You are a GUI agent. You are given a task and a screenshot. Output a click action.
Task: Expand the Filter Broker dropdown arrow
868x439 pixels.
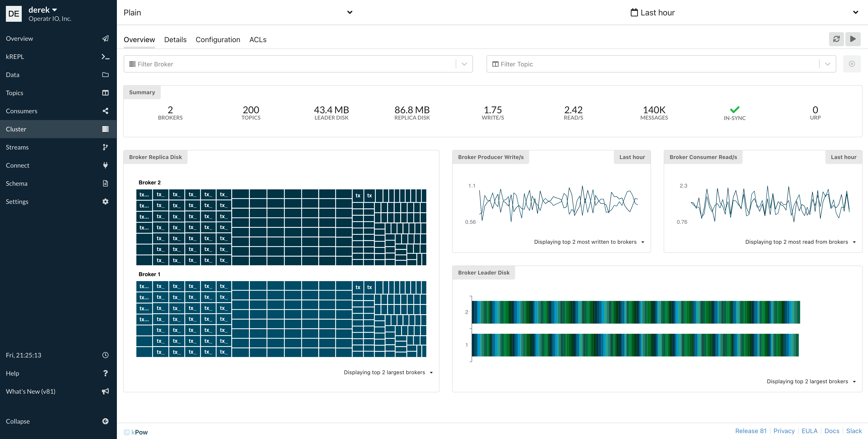(x=464, y=64)
